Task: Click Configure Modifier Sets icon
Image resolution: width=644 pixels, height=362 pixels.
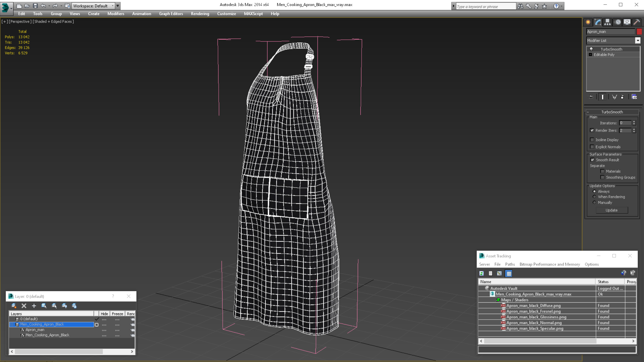Action: (634, 97)
